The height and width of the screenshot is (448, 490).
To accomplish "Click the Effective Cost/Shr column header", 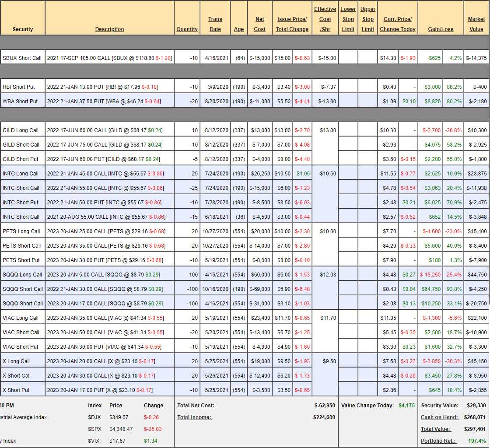I will pyautogui.click(x=325, y=19).
